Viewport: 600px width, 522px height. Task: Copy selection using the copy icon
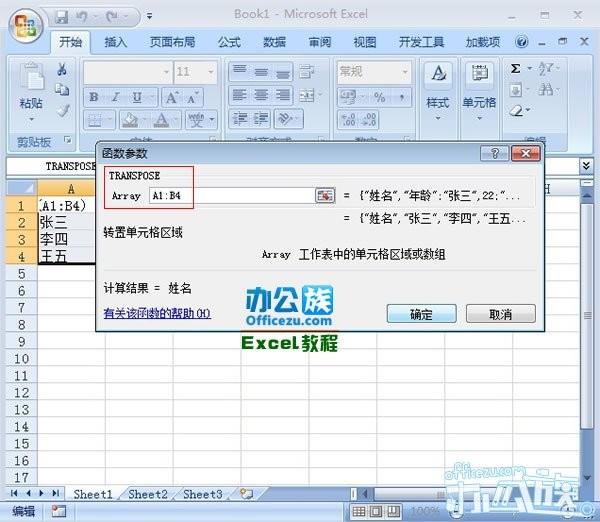62,90
